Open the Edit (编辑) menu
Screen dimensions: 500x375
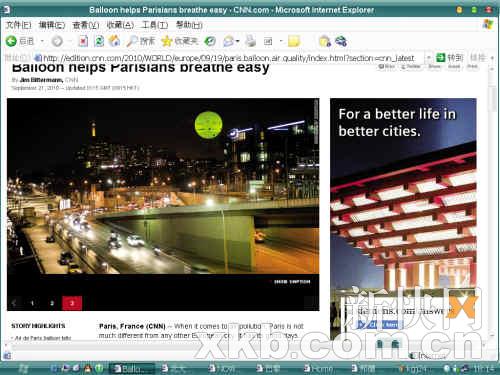click(x=52, y=25)
